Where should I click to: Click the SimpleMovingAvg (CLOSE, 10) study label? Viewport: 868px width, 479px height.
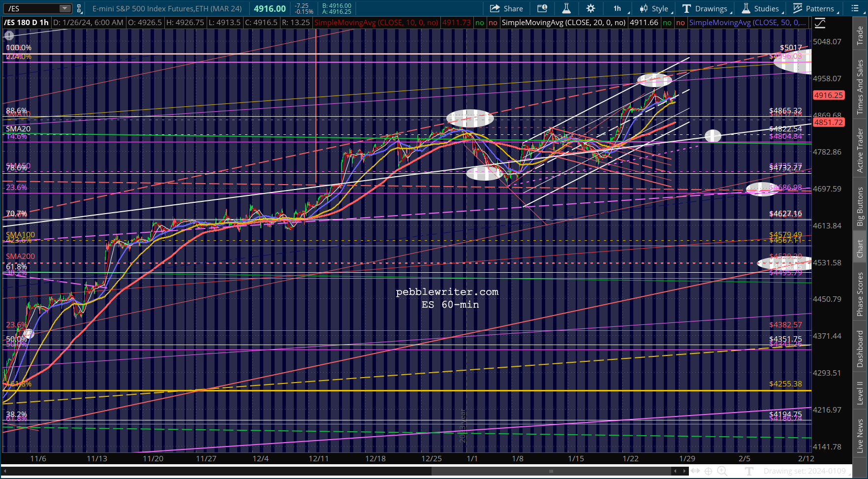click(x=376, y=23)
